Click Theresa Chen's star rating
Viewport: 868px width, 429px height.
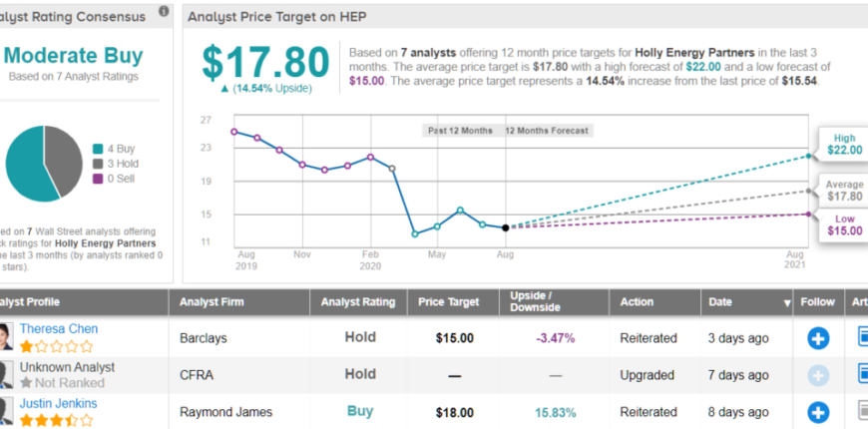pyautogui.click(x=57, y=347)
